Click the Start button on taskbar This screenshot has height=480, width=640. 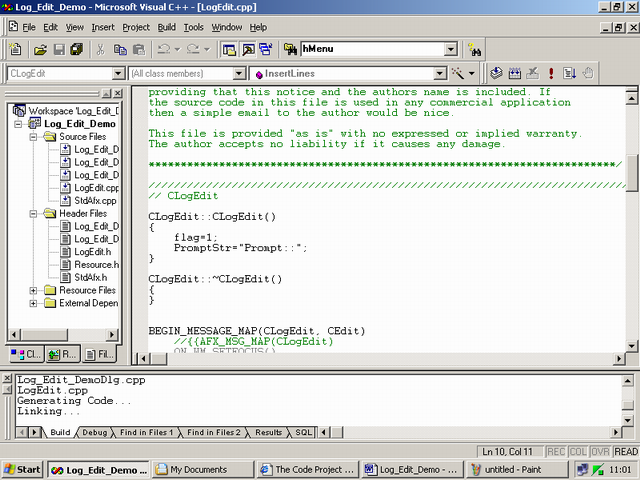[x=23, y=470]
